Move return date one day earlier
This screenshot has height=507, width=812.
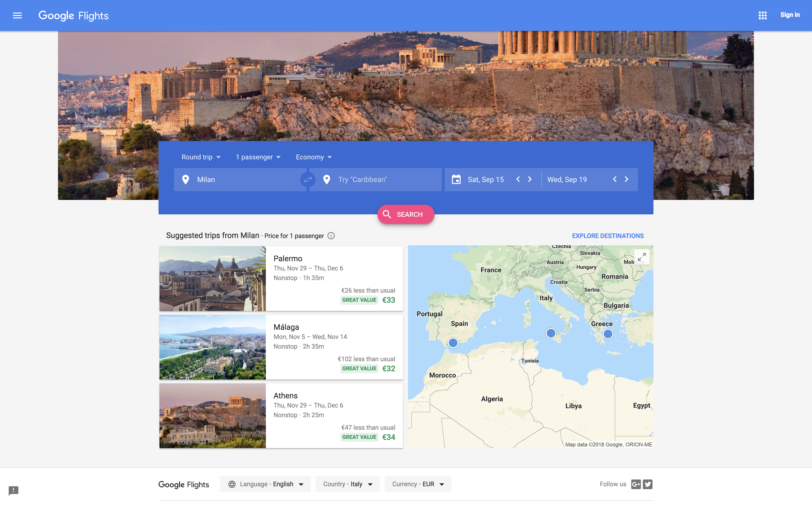coord(614,179)
